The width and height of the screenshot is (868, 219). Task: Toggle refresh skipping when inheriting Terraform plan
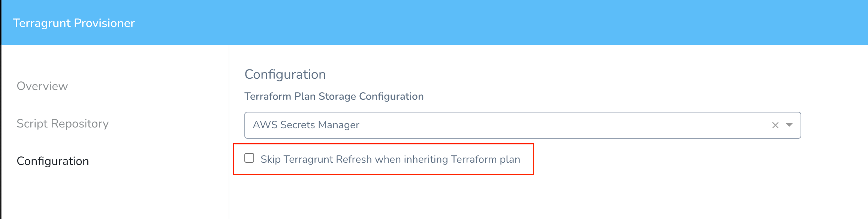pyautogui.click(x=249, y=158)
